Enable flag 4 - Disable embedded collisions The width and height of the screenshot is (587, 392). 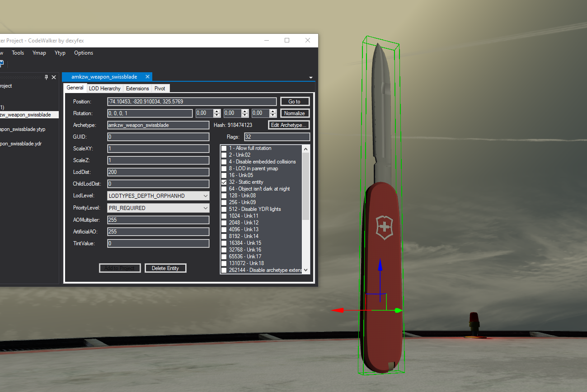224,162
